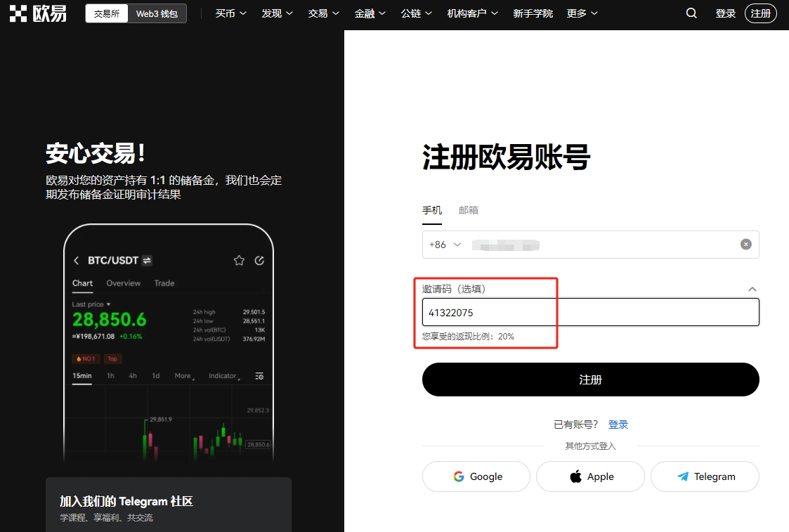Click chart settings icon beside Indicator
This screenshot has height=532, width=789.
tap(259, 376)
